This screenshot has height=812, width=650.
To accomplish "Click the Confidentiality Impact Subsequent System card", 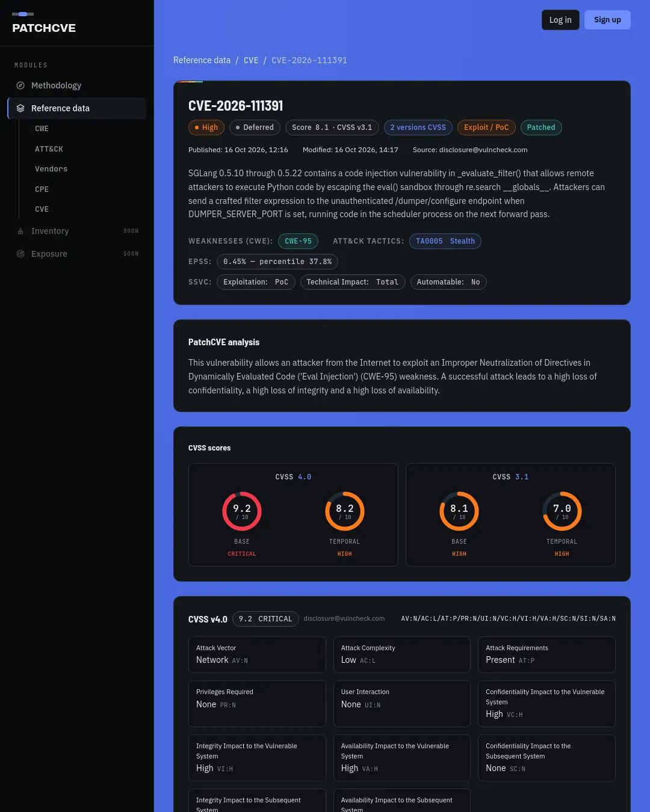I will pyautogui.click(x=546, y=758).
